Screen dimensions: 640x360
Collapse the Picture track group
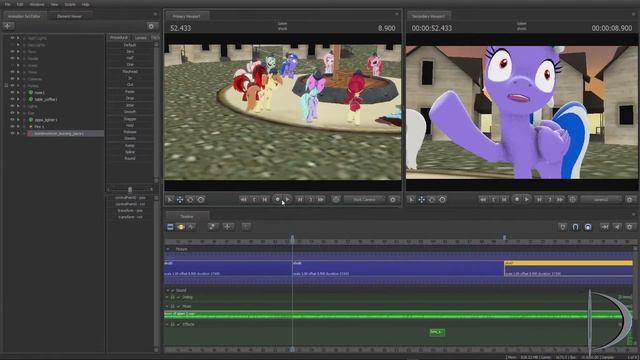(168, 249)
